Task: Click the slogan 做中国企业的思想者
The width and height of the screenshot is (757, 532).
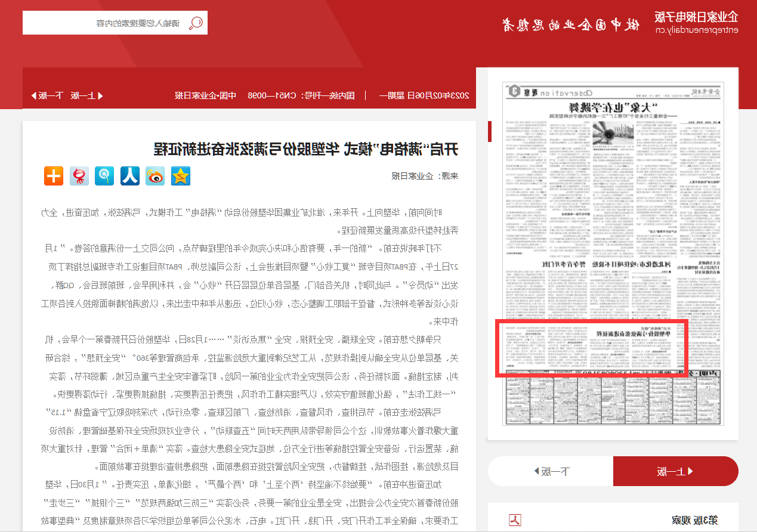Action: click(x=570, y=24)
